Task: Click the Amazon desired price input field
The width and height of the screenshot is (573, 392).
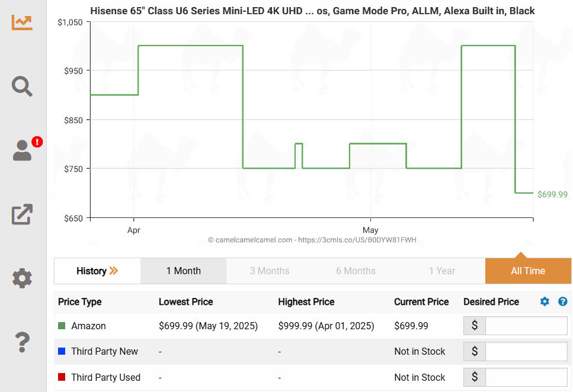Action: (526, 326)
